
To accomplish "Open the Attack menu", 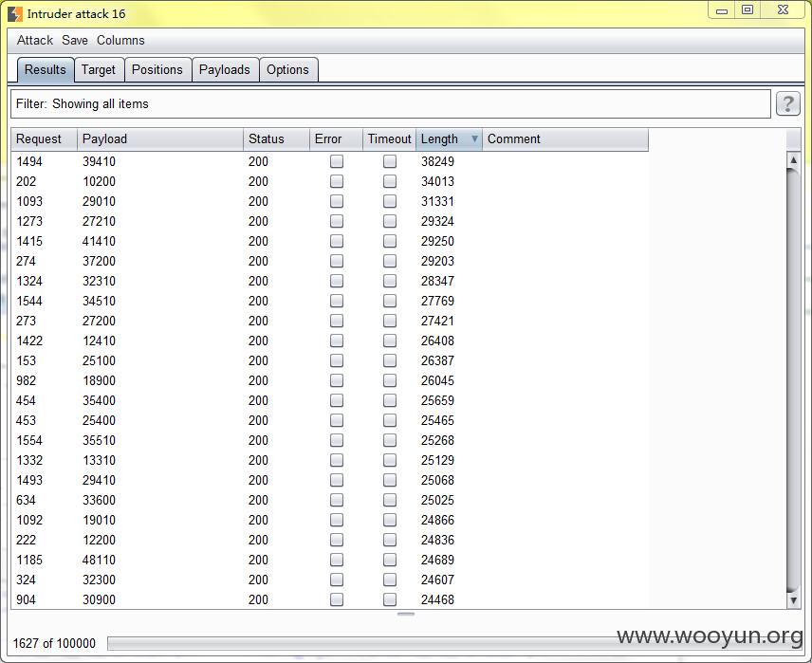I will pos(35,41).
